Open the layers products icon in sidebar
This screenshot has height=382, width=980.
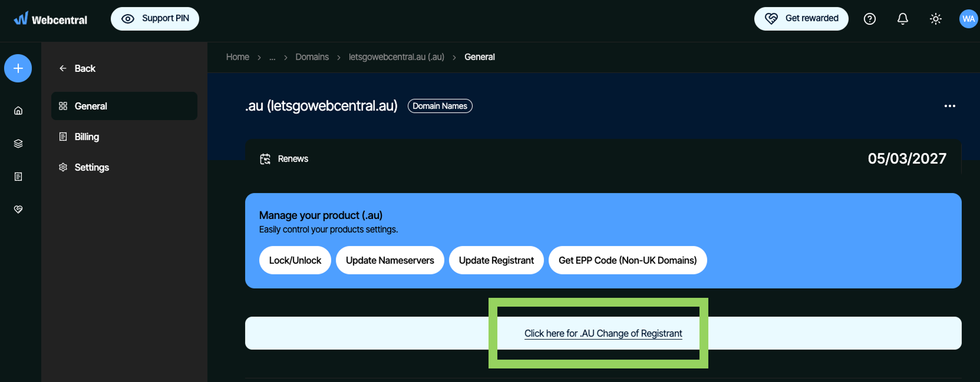18,143
